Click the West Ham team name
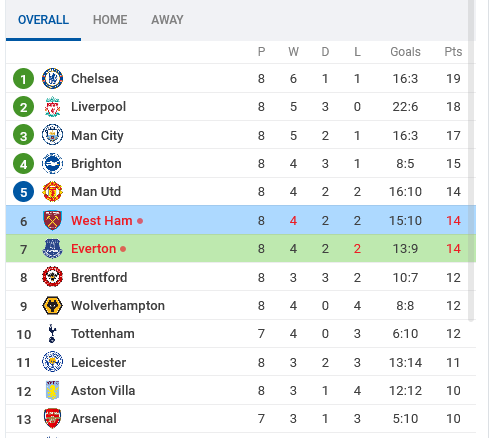The image size is (489, 438). point(102,221)
